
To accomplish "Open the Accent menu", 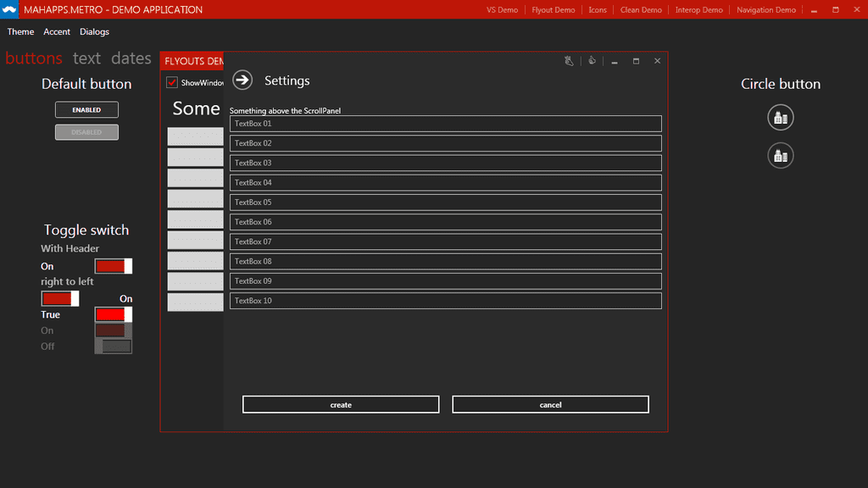I will 57,31.
